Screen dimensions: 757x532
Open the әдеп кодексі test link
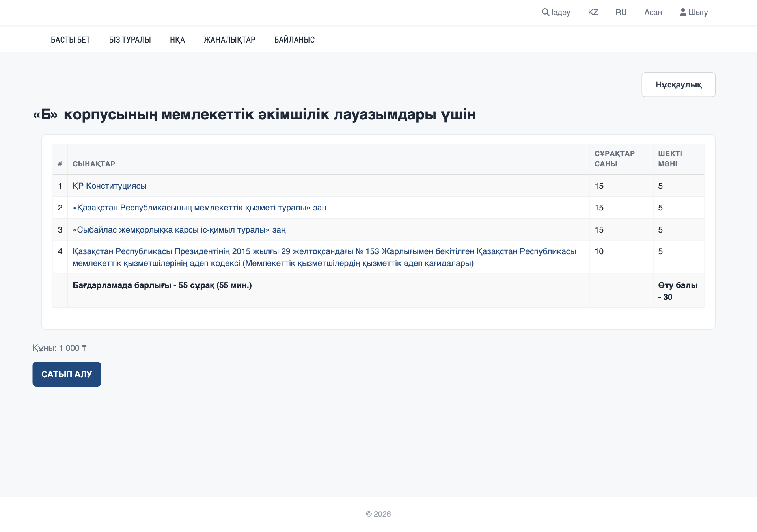click(324, 257)
